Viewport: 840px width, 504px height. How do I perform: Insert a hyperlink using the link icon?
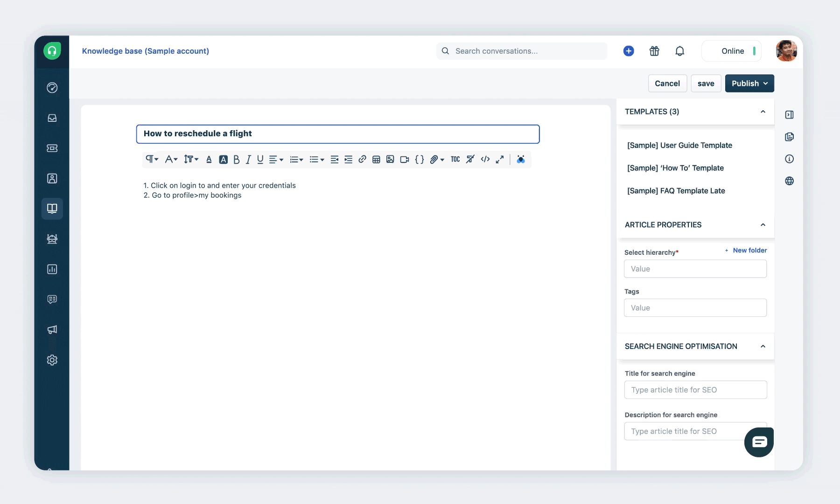click(362, 160)
